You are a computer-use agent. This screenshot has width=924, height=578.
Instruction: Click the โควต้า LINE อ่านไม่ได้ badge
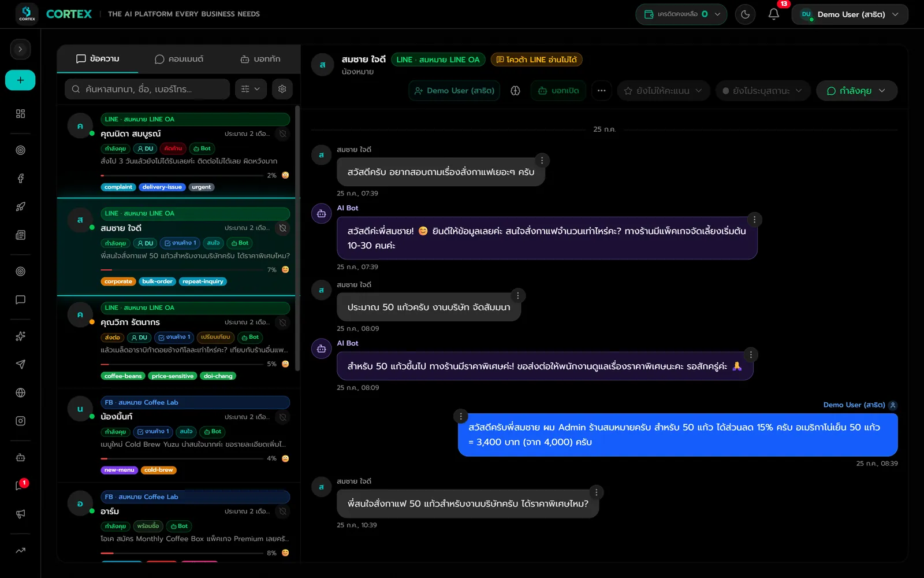click(x=536, y=60)
